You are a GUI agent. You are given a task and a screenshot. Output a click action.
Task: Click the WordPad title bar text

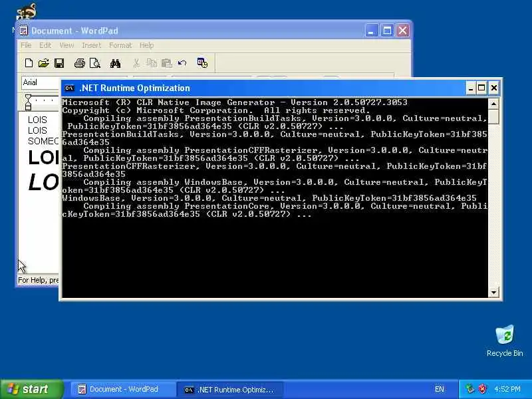click(x=74, y=31)
